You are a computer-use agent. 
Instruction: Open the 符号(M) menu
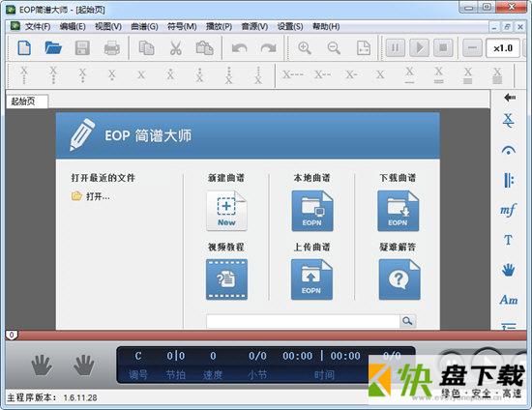coord(182,26)
